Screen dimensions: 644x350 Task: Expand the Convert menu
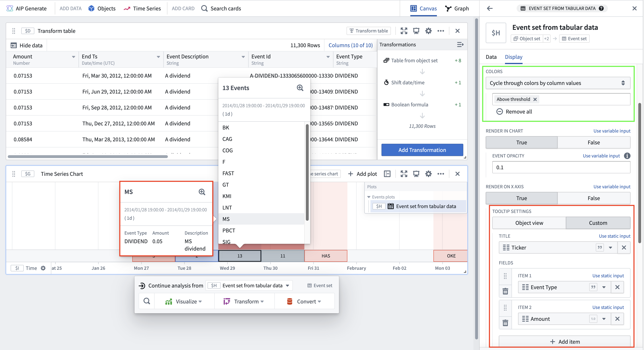click(304, 301)
